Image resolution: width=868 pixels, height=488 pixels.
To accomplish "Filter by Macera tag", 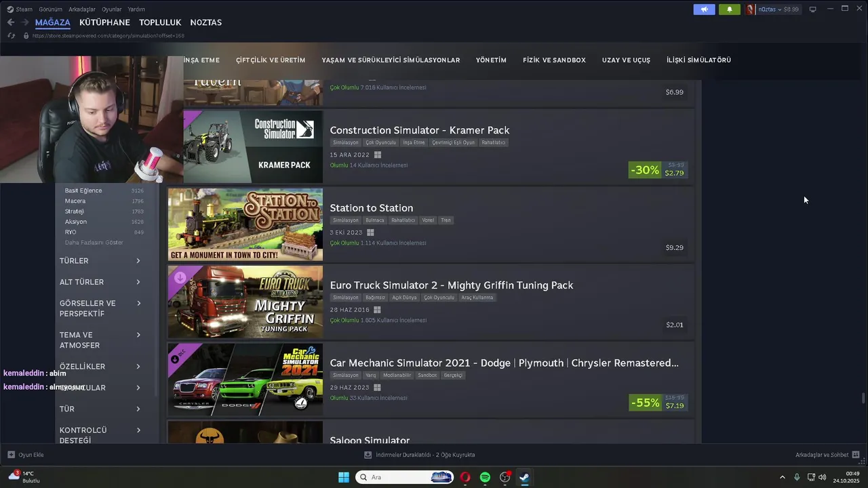I will [75, 201].
